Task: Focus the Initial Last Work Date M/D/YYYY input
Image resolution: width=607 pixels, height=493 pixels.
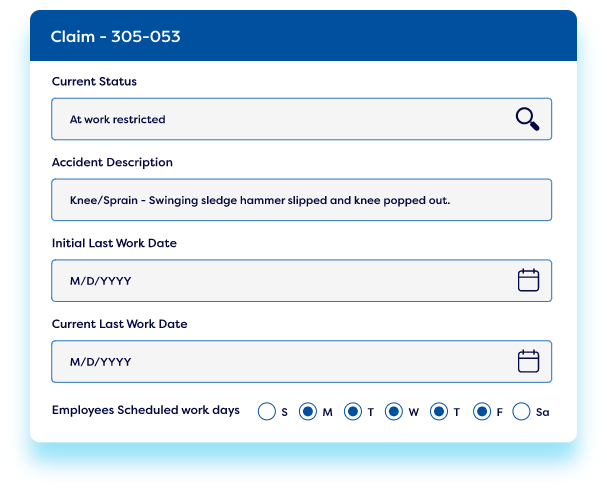Action: point(280,281)
